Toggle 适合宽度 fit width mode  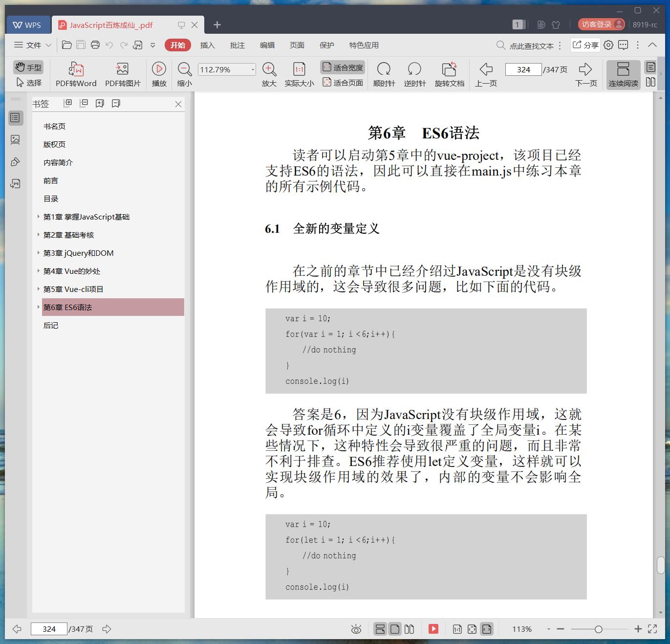point(343,67)
